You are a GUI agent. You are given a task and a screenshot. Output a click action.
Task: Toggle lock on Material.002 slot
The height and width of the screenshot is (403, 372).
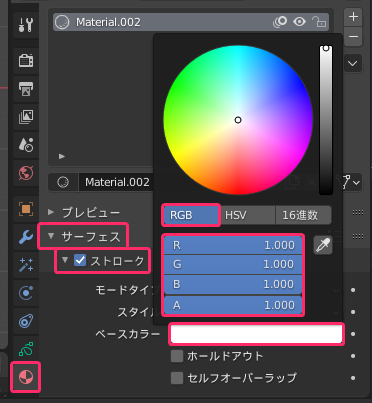(319, 22)
